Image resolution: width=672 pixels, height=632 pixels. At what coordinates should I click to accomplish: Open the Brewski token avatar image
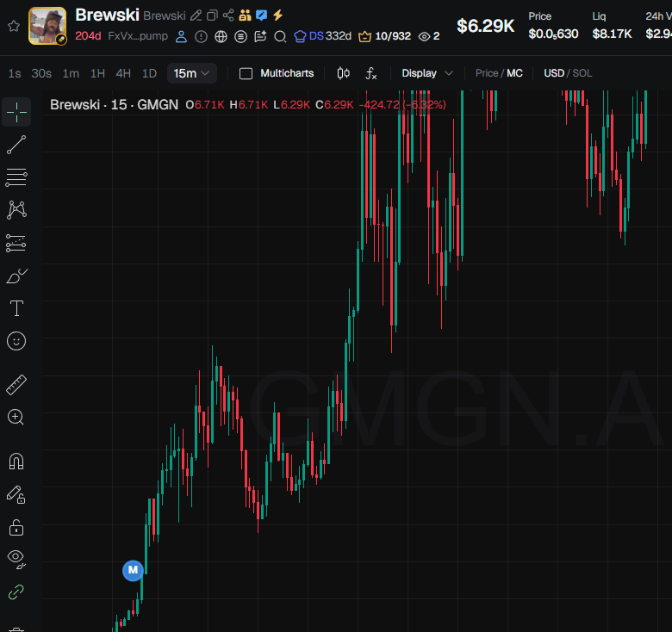tap(47, 26)
